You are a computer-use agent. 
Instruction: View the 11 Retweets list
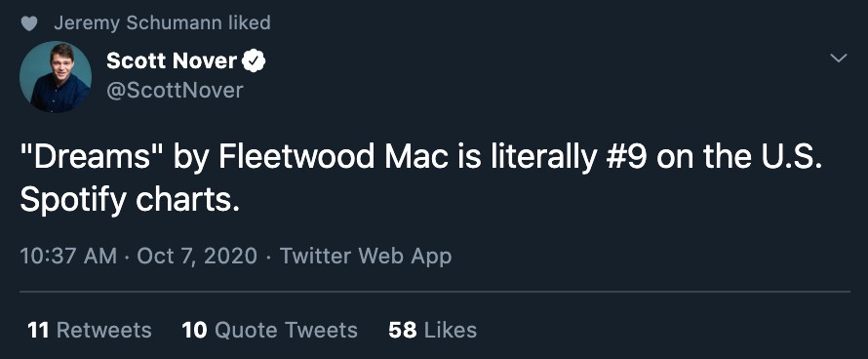[x=89, y=330]
